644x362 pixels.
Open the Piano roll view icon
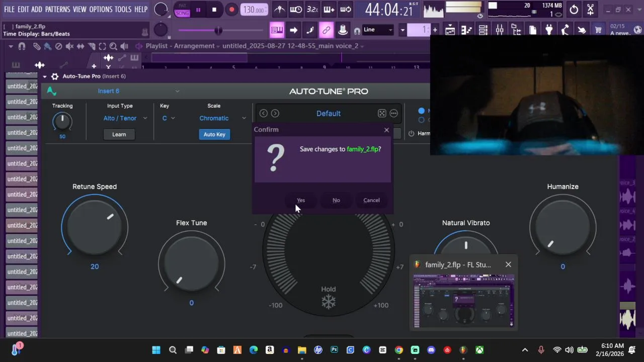[466, 30]
